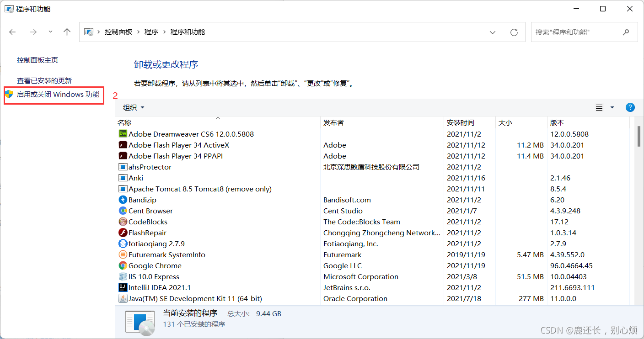Click the CodeBlocks program icon
This screenshot has width=644, height=339.
pos(123,222)
